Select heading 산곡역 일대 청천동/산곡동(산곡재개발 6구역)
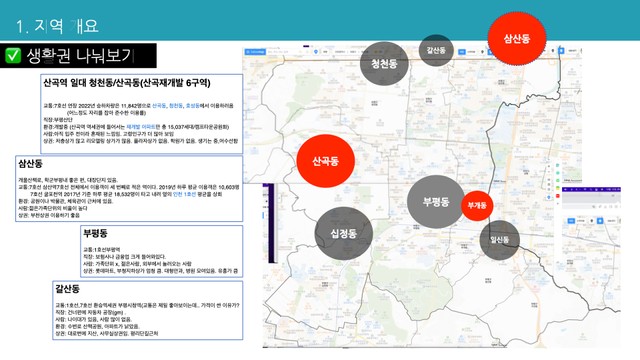This screenshot has width=640, height=360. click(x=127, y=83)
